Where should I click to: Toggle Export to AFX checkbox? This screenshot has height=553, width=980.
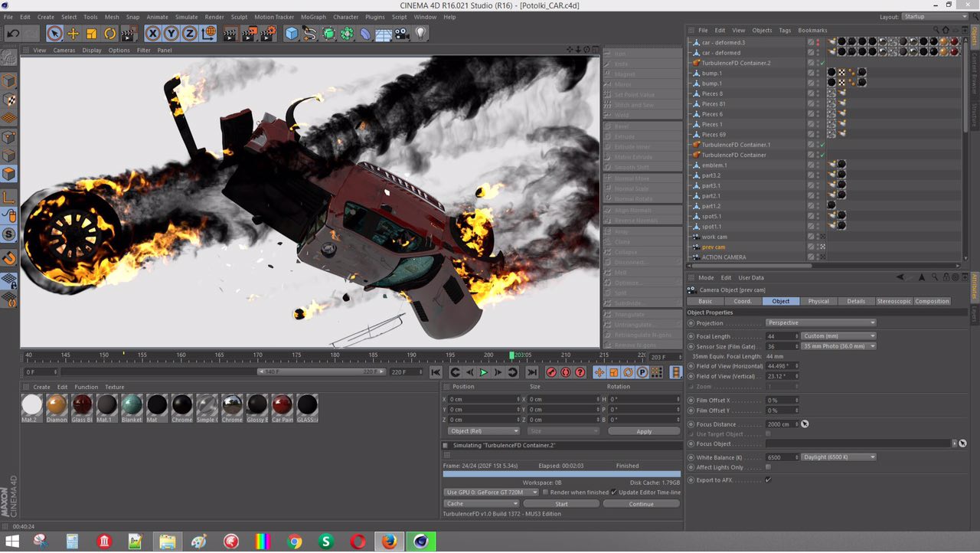pos(768,480)
